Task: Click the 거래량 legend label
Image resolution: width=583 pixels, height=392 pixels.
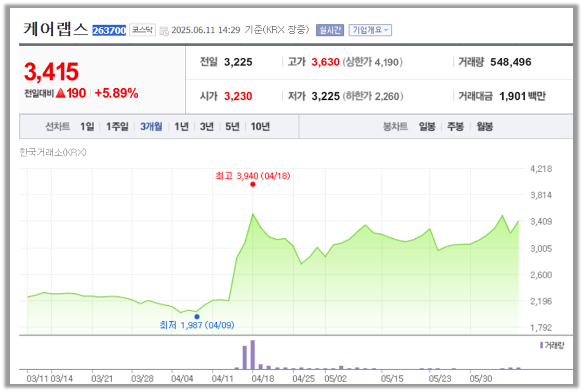Action: [552, 345]
